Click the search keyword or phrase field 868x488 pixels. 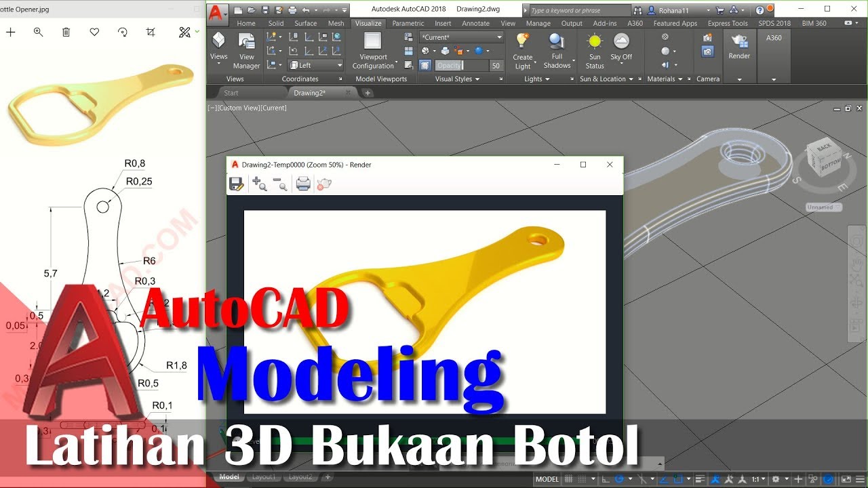click(x=578, y=10)
